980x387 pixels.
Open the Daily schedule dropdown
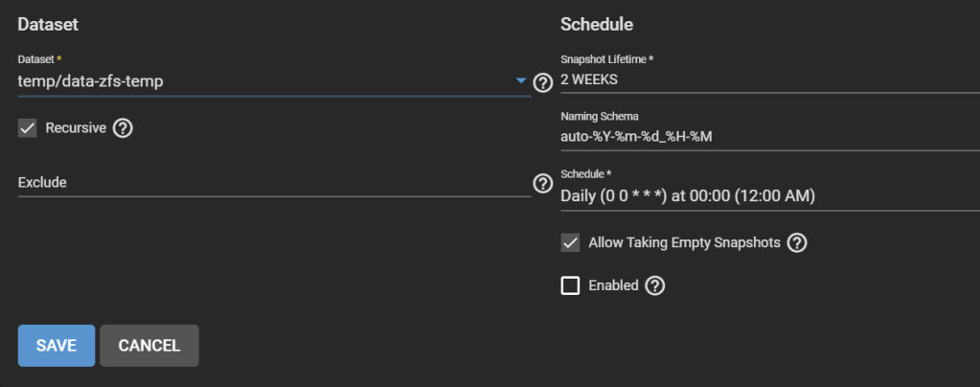tap(766, 196)
